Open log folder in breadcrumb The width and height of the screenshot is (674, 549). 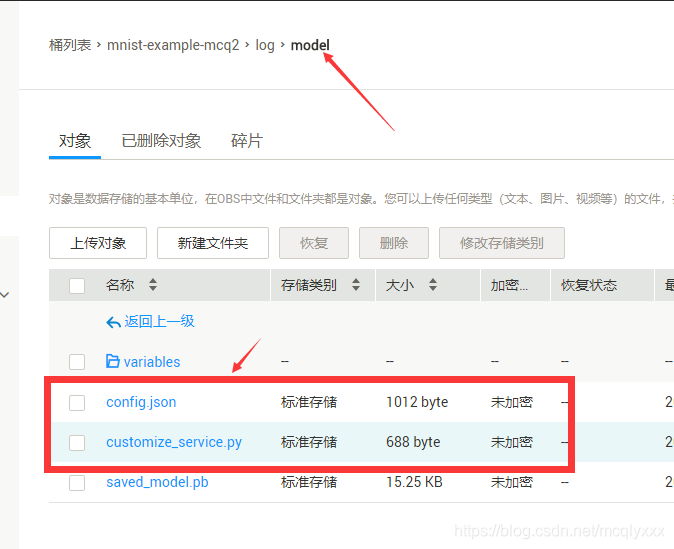tap(265, 45)
